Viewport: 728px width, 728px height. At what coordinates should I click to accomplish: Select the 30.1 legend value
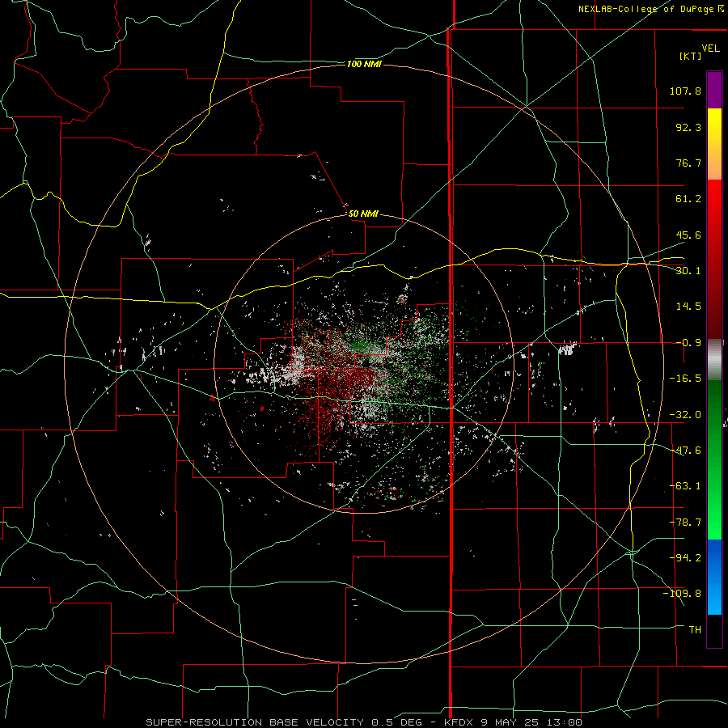pyautogui.click(x=688, y=271)
